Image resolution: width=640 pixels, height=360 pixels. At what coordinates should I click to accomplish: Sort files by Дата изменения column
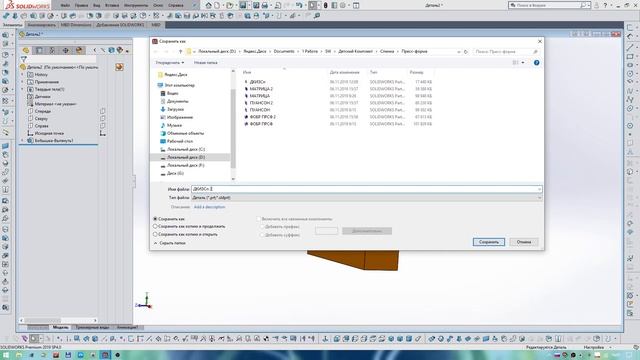[x=344, y=72]
